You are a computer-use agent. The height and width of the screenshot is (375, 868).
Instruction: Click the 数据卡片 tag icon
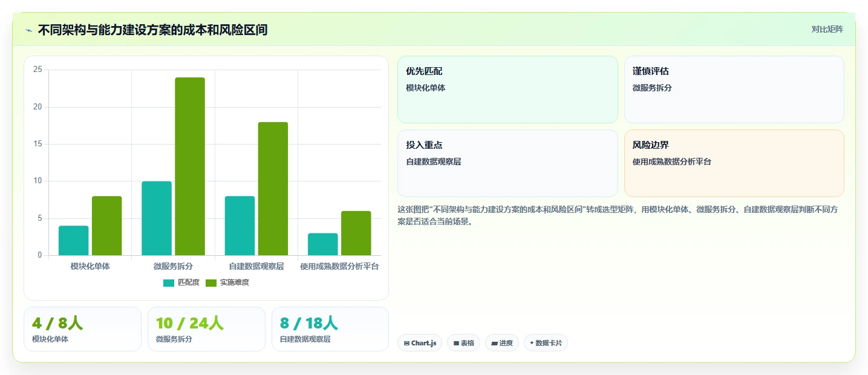532,343
